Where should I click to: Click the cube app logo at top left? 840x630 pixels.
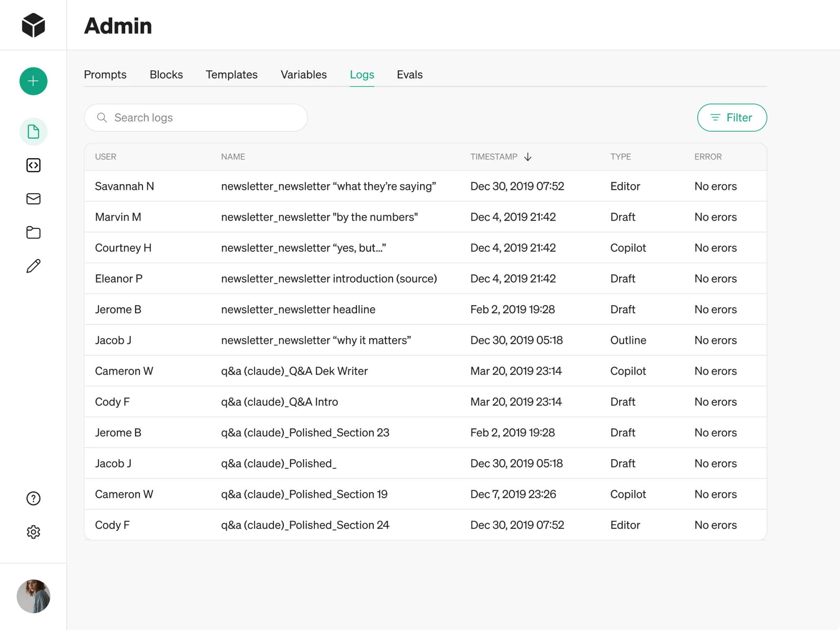33,25
